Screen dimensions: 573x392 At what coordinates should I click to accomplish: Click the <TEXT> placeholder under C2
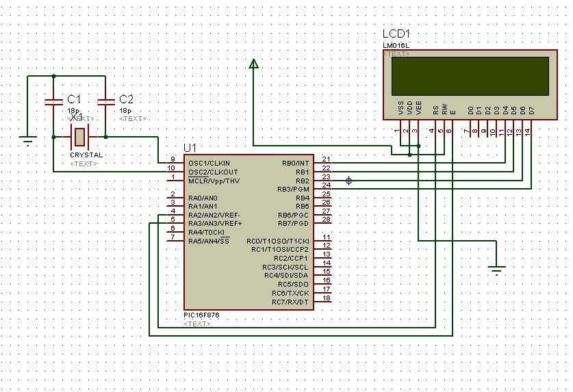pos(133,119)
